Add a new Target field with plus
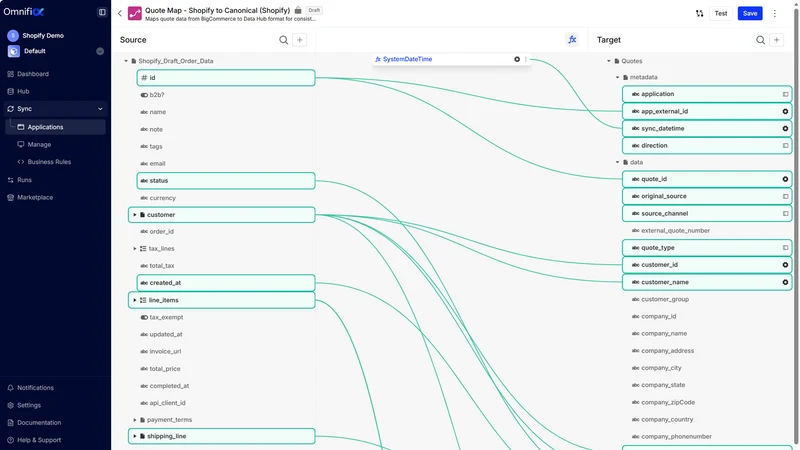The height and width of the screenshot is (450, 800). (x=777, y=40)
